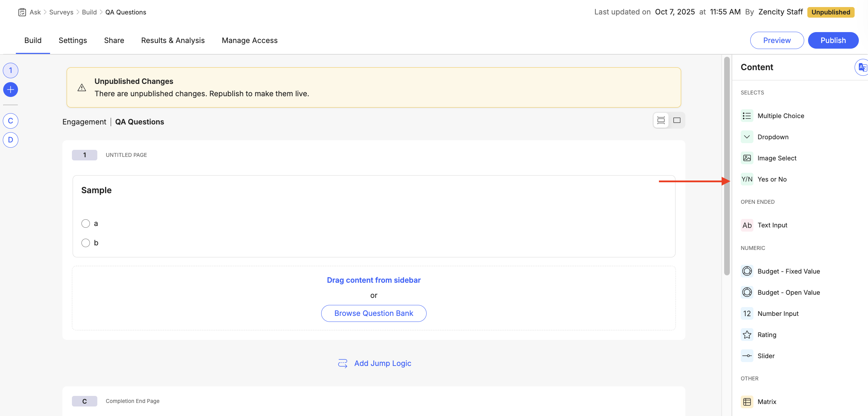Select the Image Select content icon
Image resolution: width=868 pixels, height=416 pixels.
pyautogui.click(x=747, y=158)
